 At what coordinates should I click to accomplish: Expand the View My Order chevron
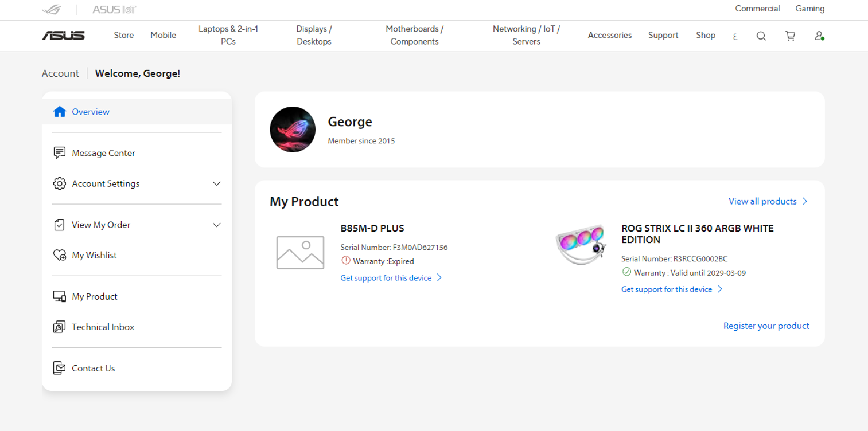216,225
